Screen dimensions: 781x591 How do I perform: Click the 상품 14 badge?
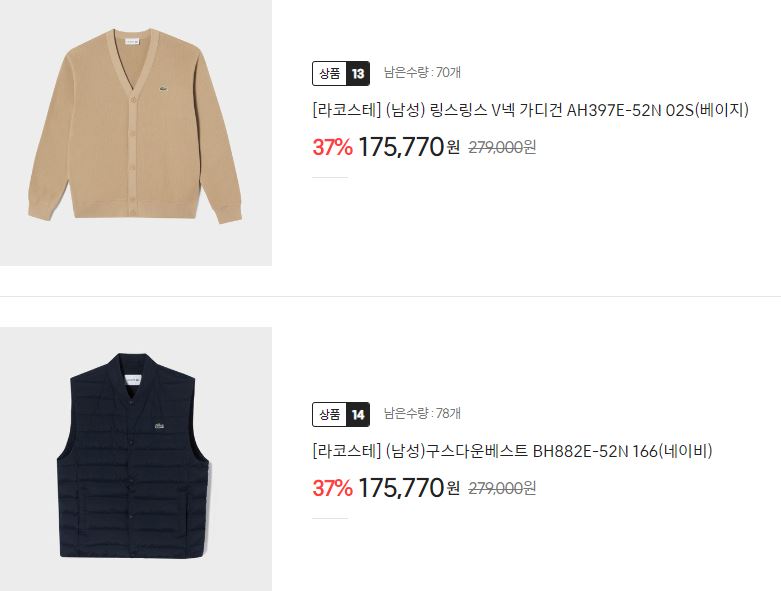coord(341,414)
